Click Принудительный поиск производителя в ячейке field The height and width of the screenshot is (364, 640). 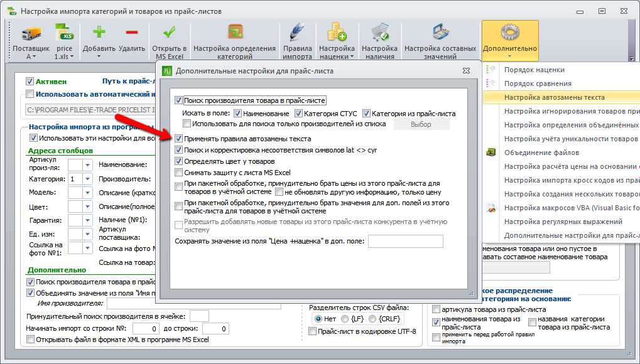click(199, 316)
